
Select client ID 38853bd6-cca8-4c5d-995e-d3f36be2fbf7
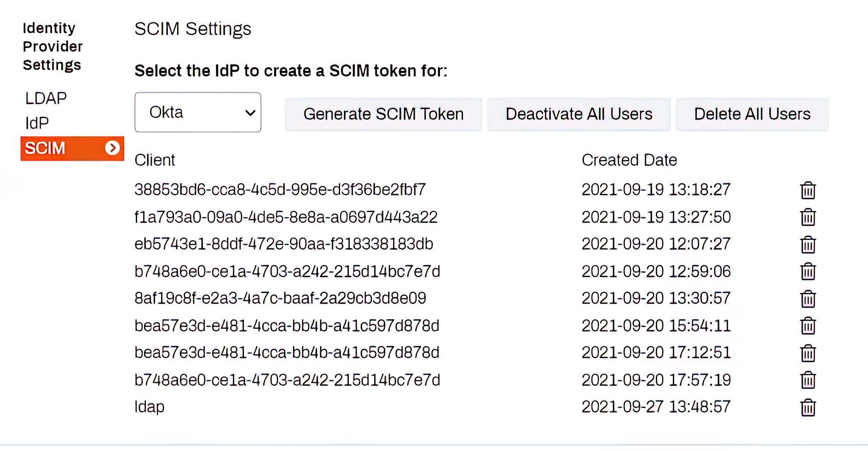point(280,190)
